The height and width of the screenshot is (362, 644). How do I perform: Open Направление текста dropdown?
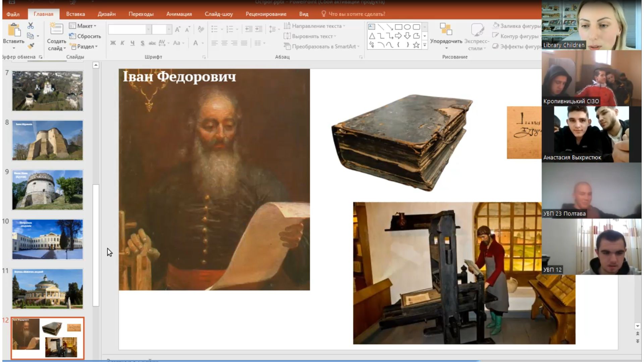(x=314, y=26)
